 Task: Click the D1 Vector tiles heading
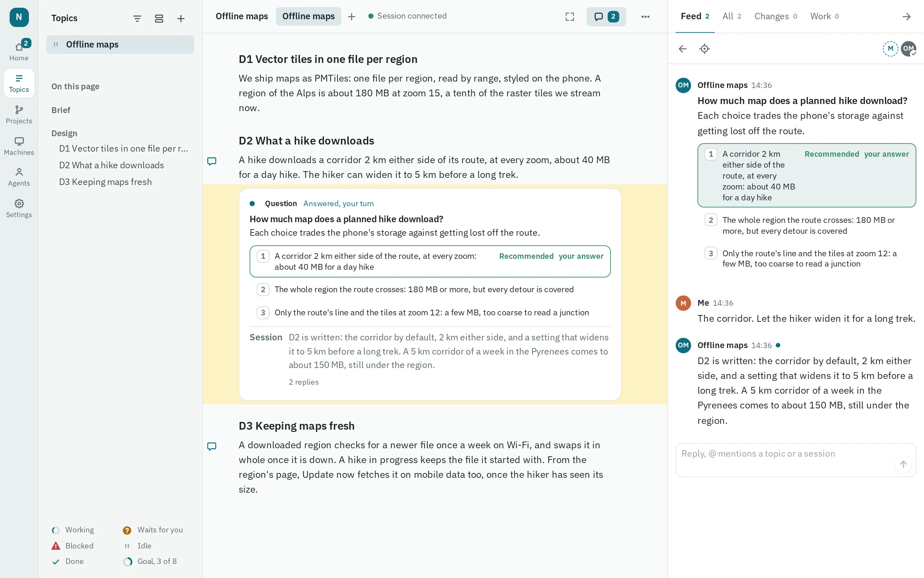(328, 59)
